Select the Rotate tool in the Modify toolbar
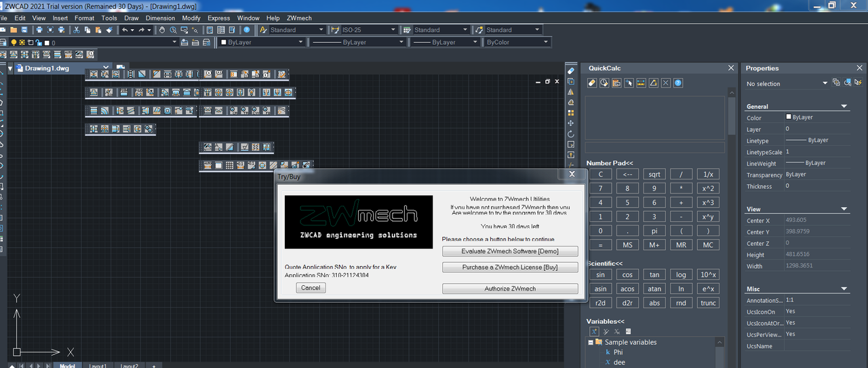This screenshot has height=368, width=868. (571, 134)
